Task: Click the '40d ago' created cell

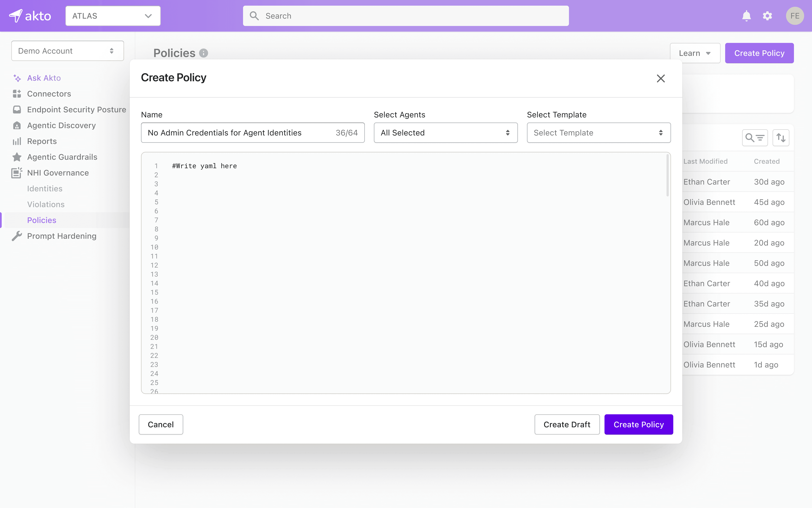Action: point(769,284)
